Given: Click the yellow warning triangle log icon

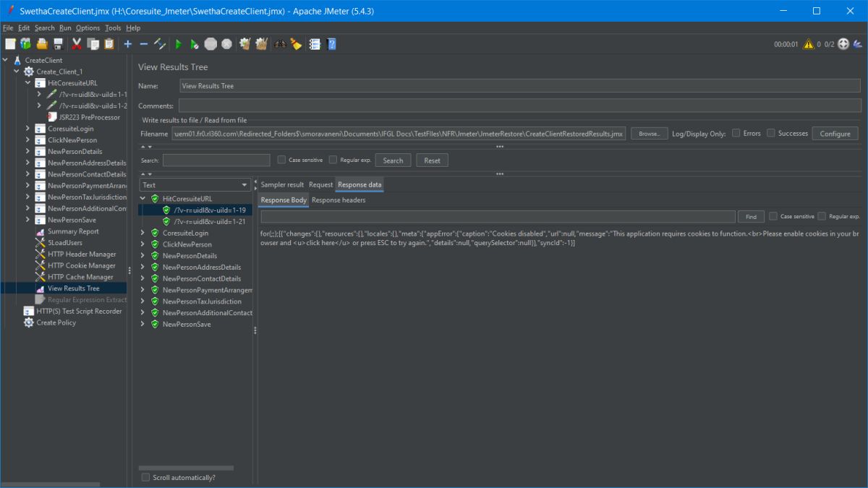Looking at the screenshot, I should click(x=809, y=44).
